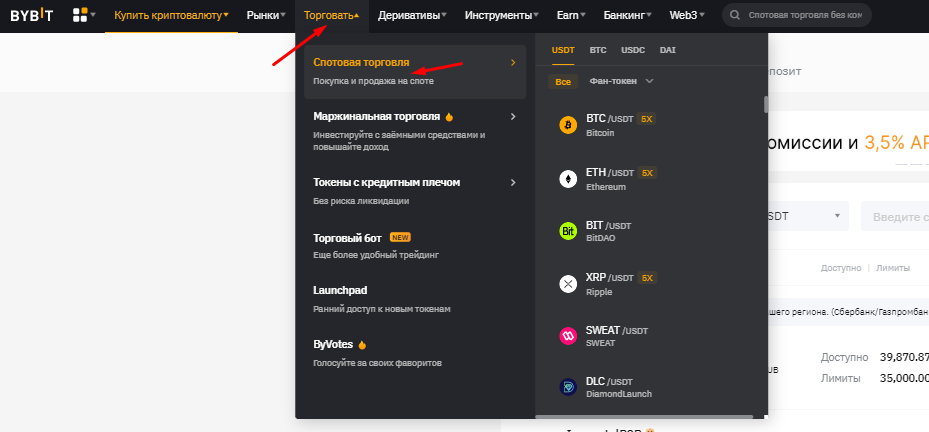Open Спотовая торговля menu entry

click(415, 72)
